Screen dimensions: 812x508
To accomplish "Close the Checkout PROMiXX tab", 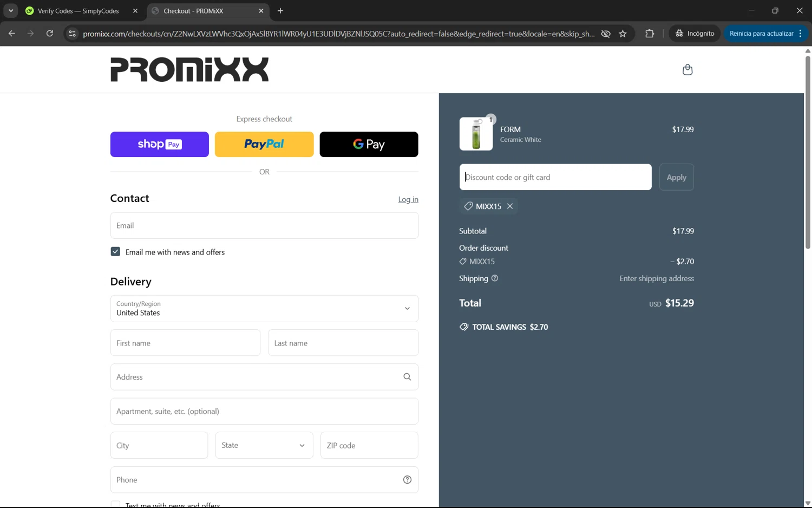I will pos(261,11).
